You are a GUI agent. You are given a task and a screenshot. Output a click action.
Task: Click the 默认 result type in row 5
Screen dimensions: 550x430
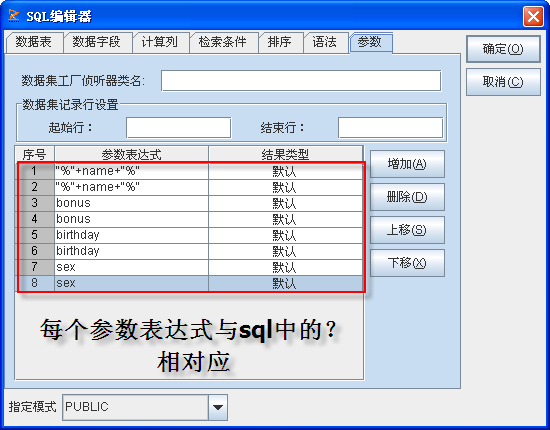pos(286,235)
